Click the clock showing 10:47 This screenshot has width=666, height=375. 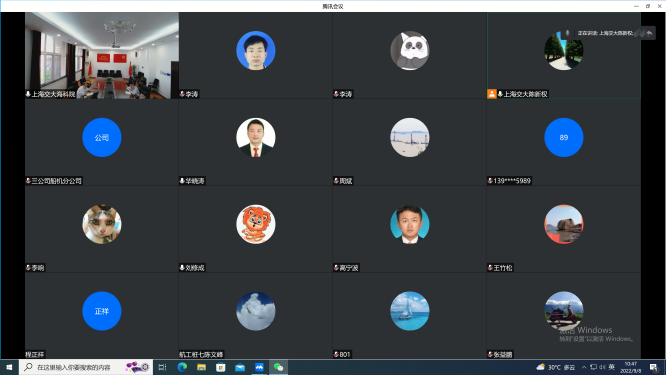tap(631, 367)
